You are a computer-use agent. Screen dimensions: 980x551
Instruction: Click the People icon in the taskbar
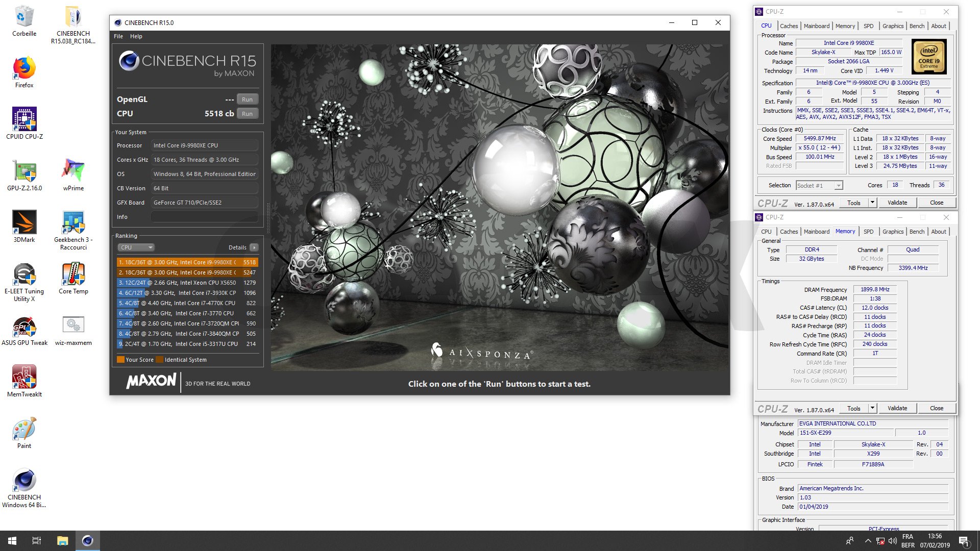coord(850,541)
